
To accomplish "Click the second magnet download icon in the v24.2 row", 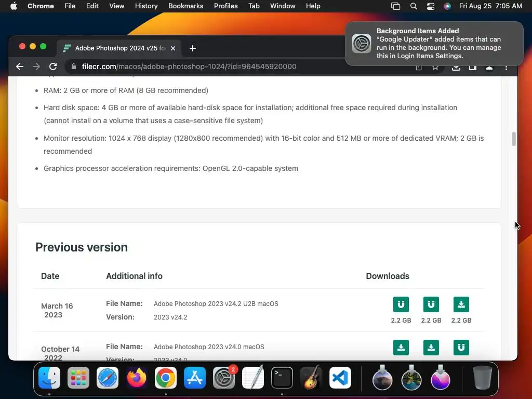I will [x=431, y=304].
